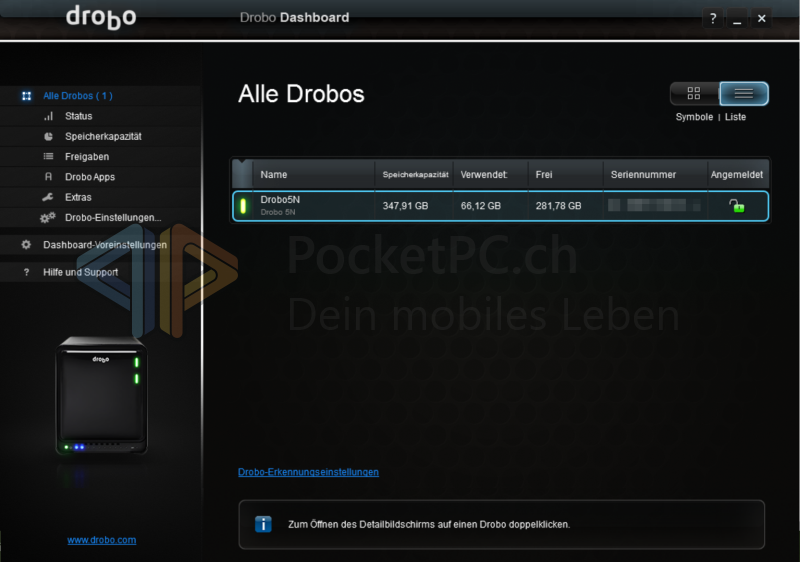Open Alle Drobos ( 1 ) menu entry
Image resolution: width=800 pixels, height=562 pixels.
click(x=78, y=96)
